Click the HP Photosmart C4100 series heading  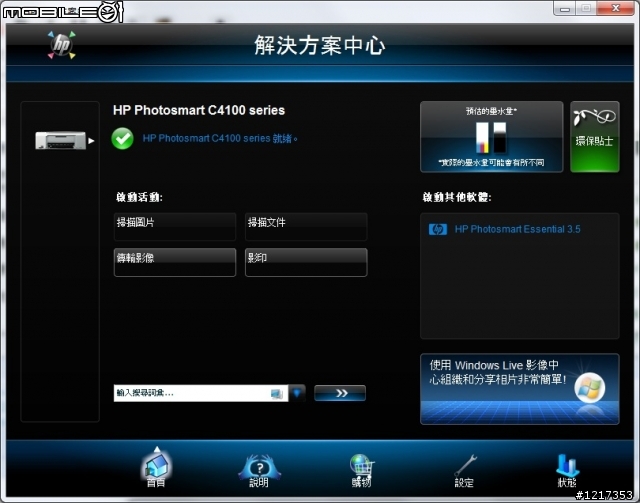point(199,110)
